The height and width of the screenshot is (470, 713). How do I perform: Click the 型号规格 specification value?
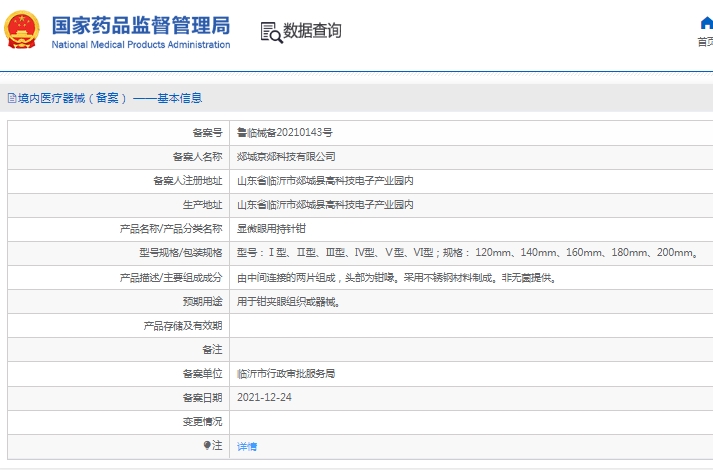tap(468, 252)
